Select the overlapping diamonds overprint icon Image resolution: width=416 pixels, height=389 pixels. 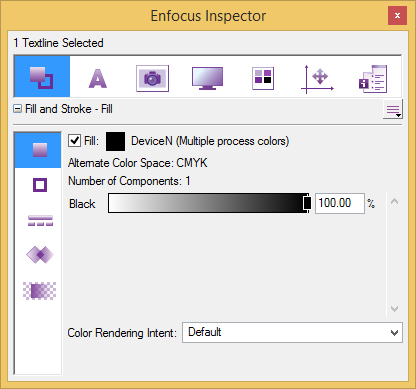(40, 255)
